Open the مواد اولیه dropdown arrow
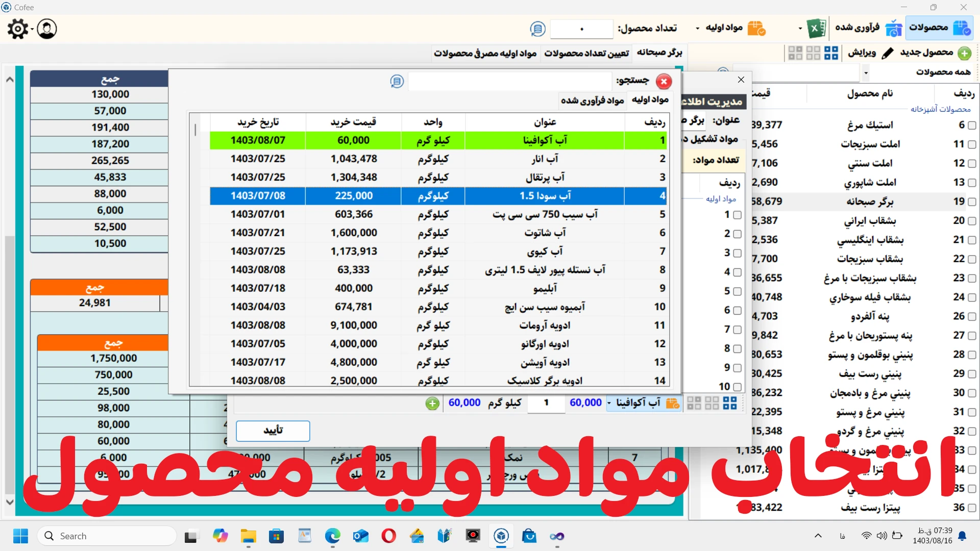The height and width of the screenshot is (551, 980). pos(698,29)
